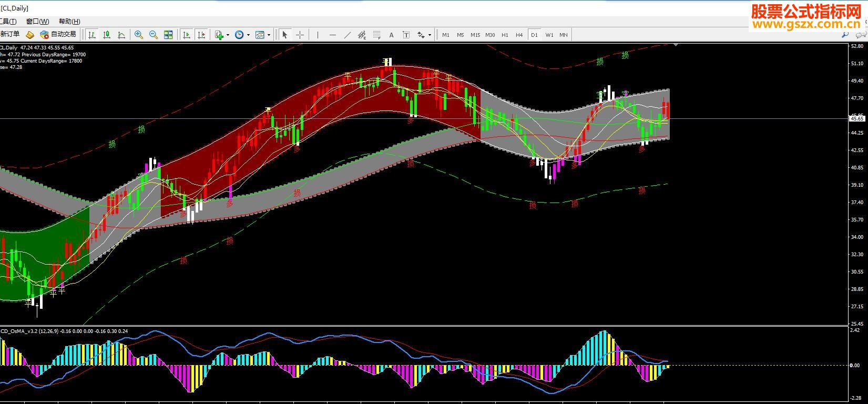Click the 25.45 price scale value

click(857, 324)
